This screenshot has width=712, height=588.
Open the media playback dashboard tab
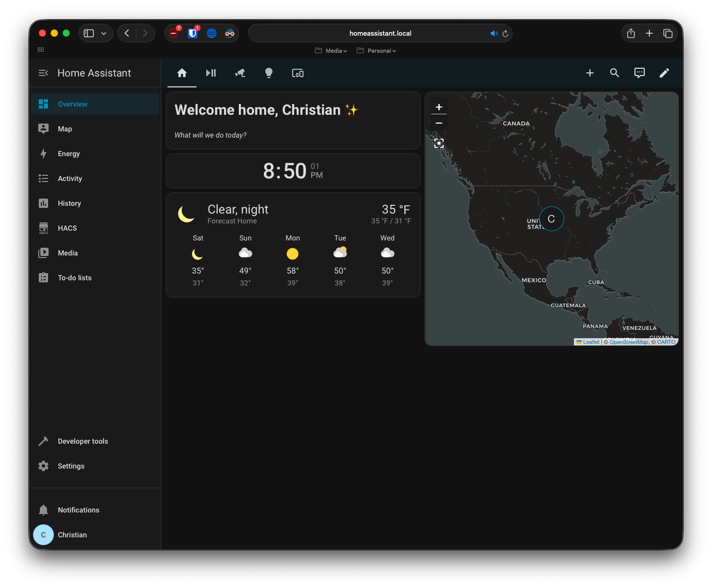pyautogui.click(x=211, y=73)
